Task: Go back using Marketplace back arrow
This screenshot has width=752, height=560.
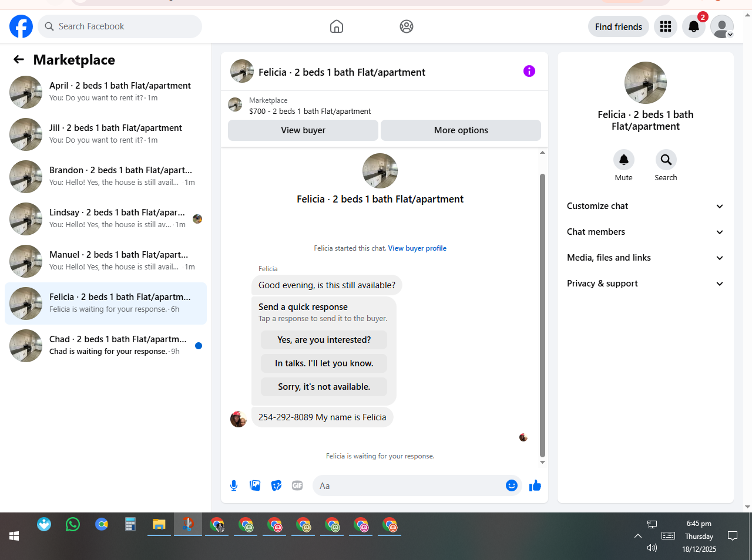Action: click(x=19, y=59)
